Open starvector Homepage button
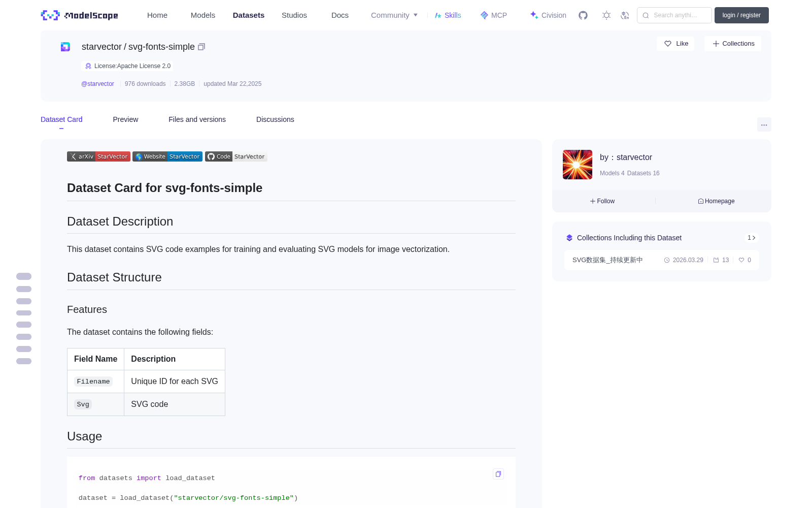Viewport: 812px width, 508px height. (716, 201)
